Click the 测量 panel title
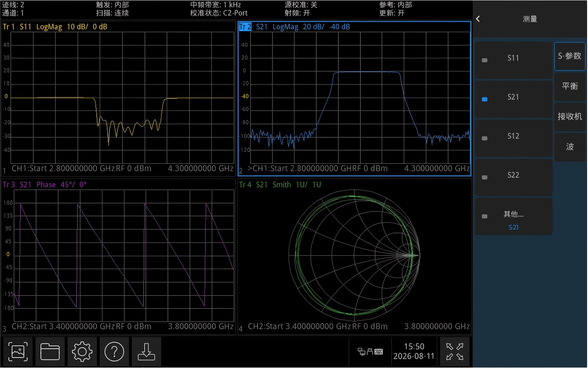Image resolution: width=588 pixels, height=368 pixels. [530, 19]
